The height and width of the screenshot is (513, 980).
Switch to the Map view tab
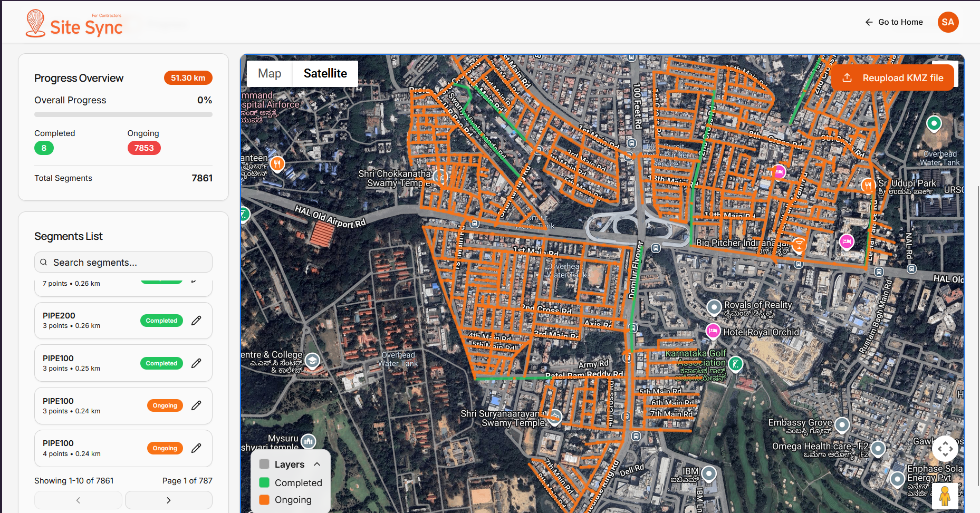[x=270, y=73]
